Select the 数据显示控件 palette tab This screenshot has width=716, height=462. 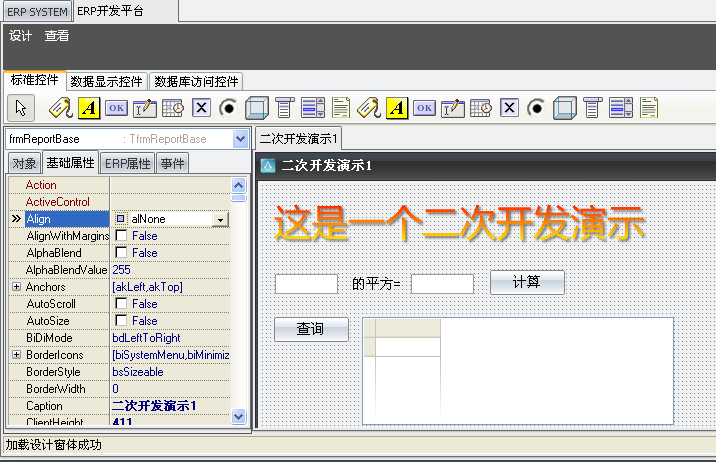(106, 82)
